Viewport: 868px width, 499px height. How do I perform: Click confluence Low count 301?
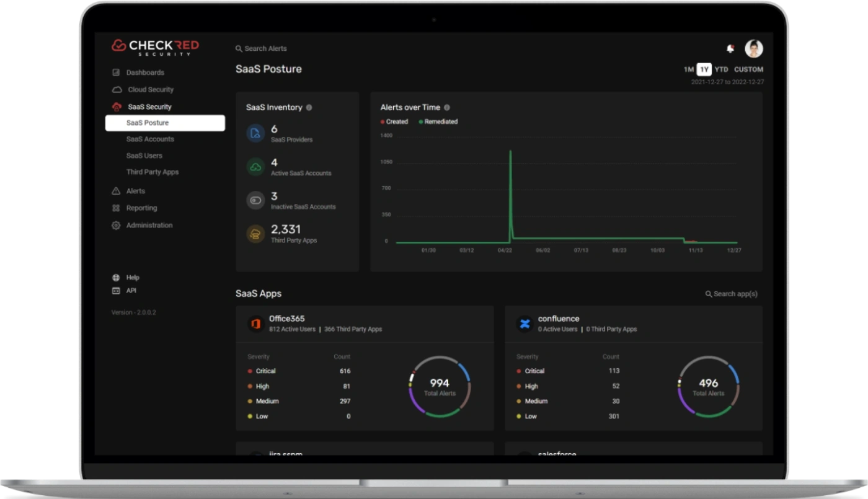(x=614, y=417)
